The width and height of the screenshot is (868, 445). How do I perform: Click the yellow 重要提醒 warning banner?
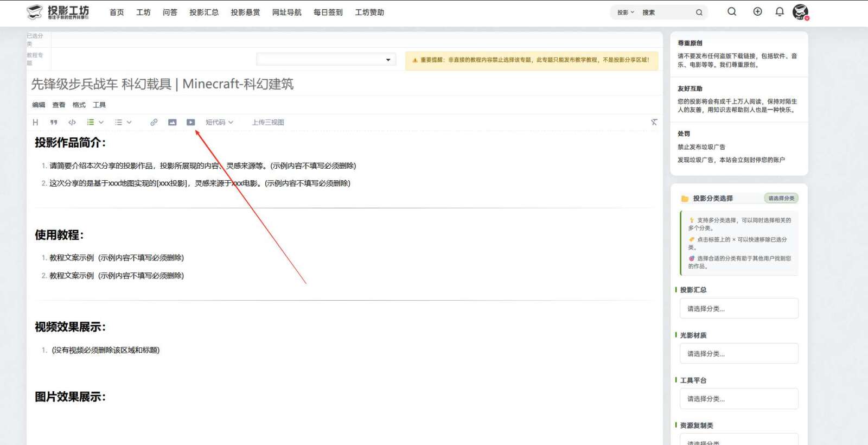tap(532, 60)
